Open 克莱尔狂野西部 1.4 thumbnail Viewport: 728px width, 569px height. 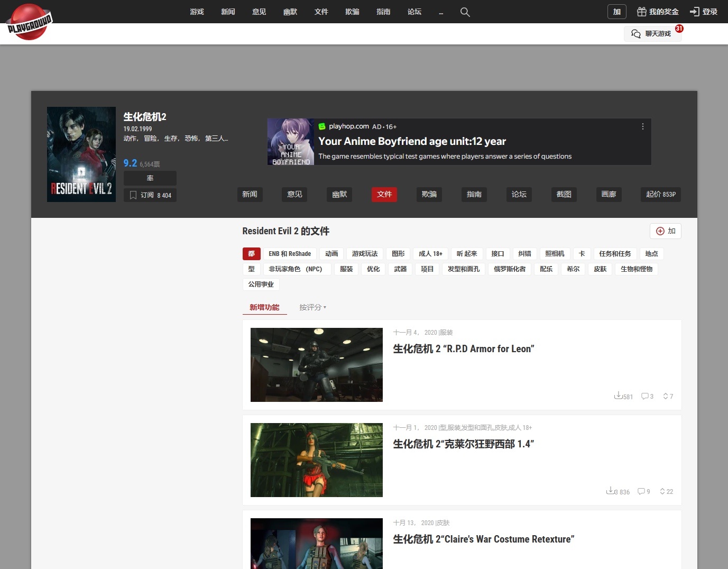317,460
